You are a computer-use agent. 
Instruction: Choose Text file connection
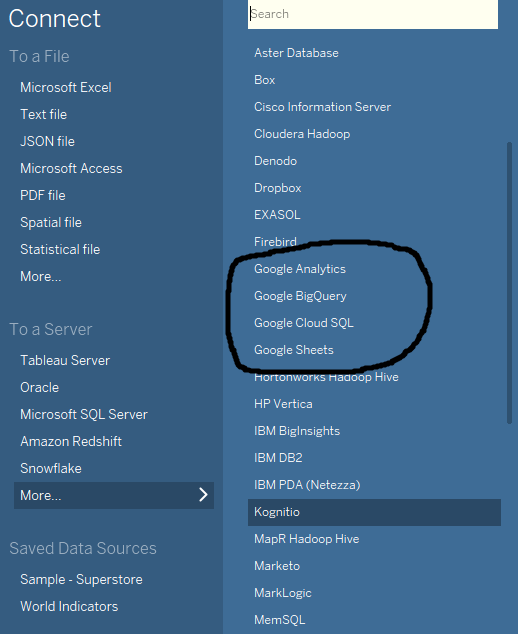pos(44,114)
